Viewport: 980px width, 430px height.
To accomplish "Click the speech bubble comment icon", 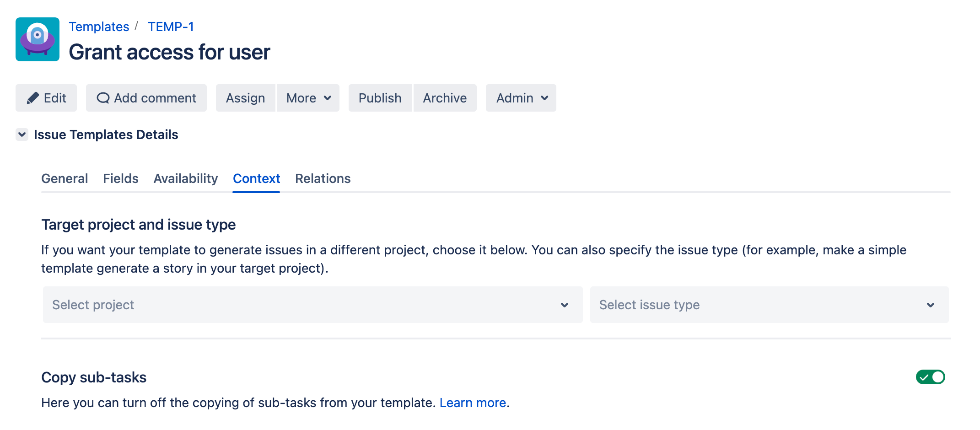I will click(x=103, y=98).
